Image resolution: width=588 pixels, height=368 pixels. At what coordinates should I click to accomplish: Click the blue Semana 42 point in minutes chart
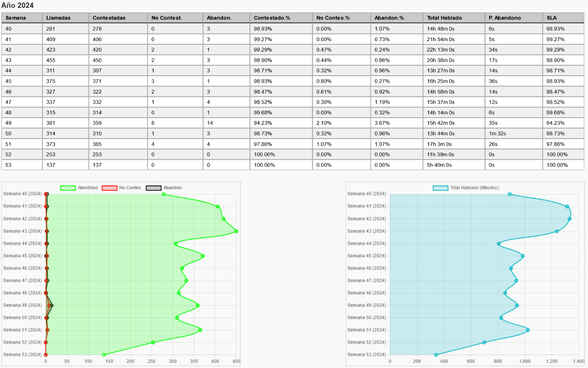click(x=570, y=219)
